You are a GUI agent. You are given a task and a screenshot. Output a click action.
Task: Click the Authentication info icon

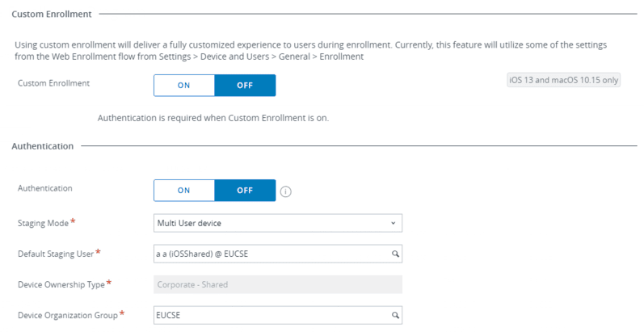(285, 191)
